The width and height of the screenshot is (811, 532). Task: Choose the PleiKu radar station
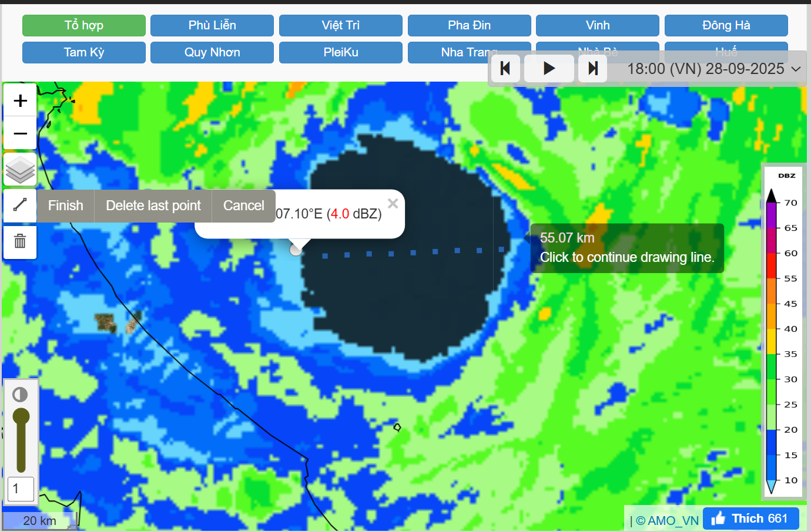[x=341, y=52]
